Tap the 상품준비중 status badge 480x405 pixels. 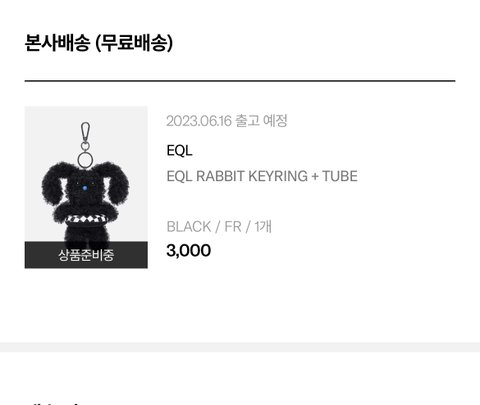(x=86, y=255)
